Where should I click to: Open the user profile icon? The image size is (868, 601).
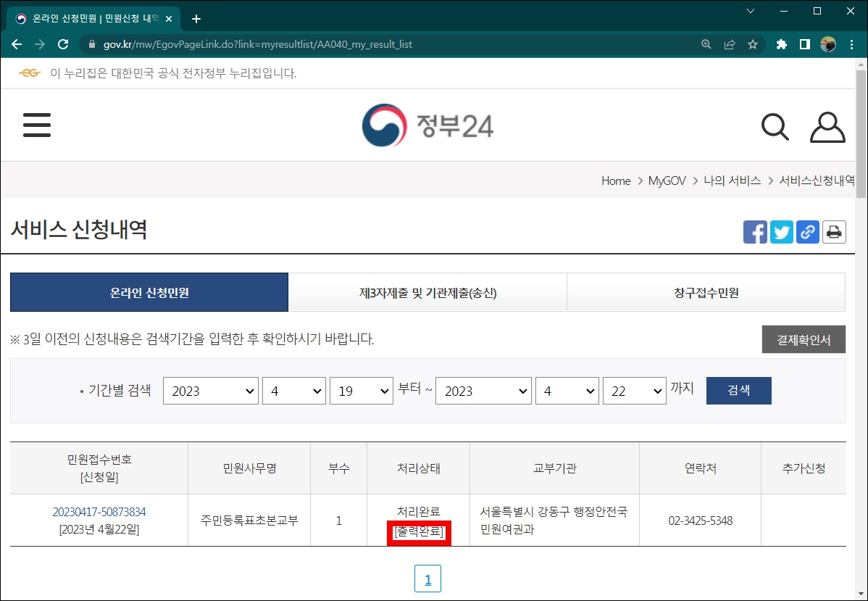click(x=827, y=127)
